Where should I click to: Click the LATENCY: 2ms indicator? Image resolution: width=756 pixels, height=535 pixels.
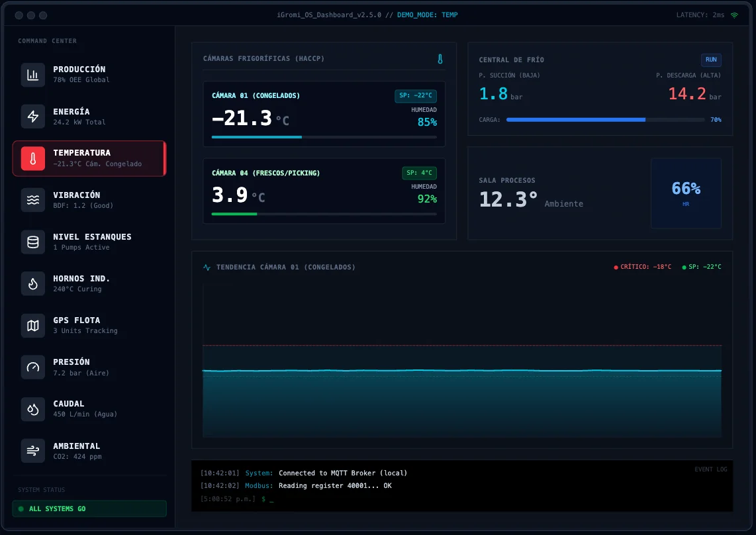[700, 15]
